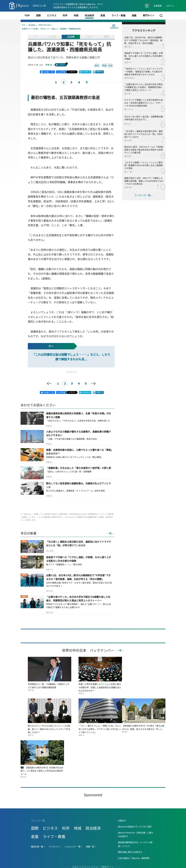The image size is (186, 868).
Task: Click the question mark help icon beside フォロー
Action: click(x=66, y=63)
